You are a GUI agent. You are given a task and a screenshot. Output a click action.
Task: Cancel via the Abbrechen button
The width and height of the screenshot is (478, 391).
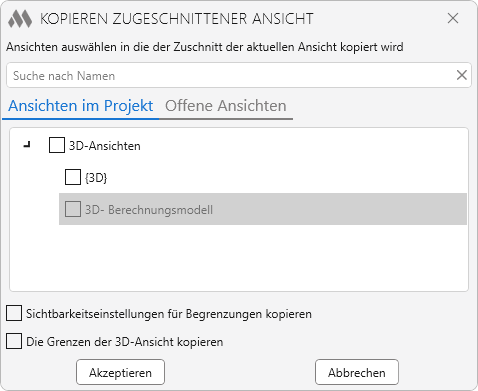[x=357, y=372]
